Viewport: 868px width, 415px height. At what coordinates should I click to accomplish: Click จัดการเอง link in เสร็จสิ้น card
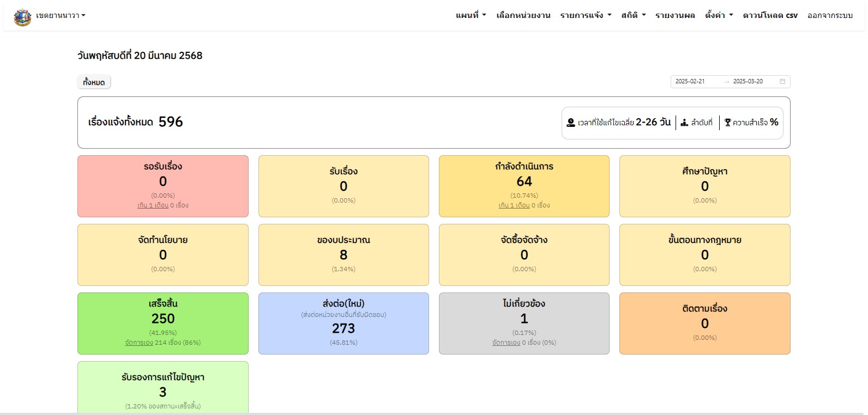point(139,343)
